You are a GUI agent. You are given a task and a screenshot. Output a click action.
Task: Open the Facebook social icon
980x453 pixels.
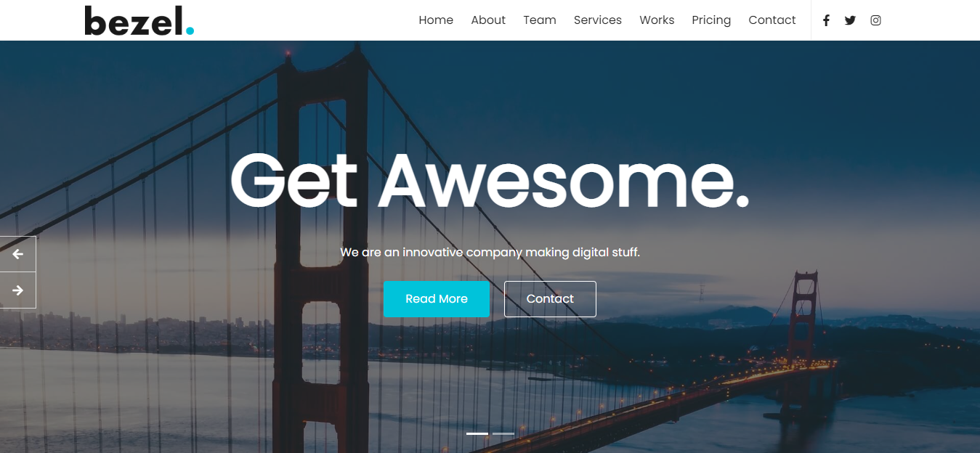[826, 20]
